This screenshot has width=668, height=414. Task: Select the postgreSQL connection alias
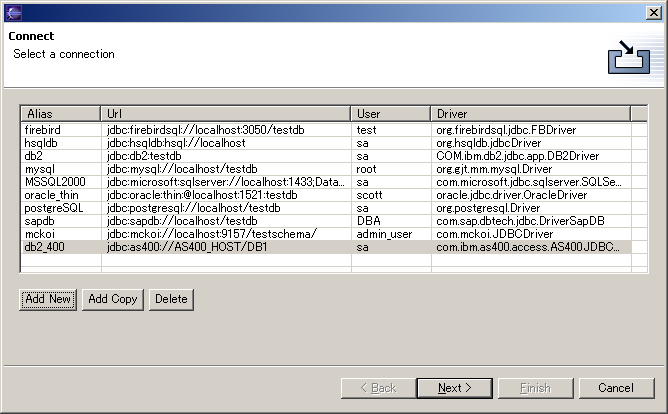pyautogui.click(x=54, y=208)
